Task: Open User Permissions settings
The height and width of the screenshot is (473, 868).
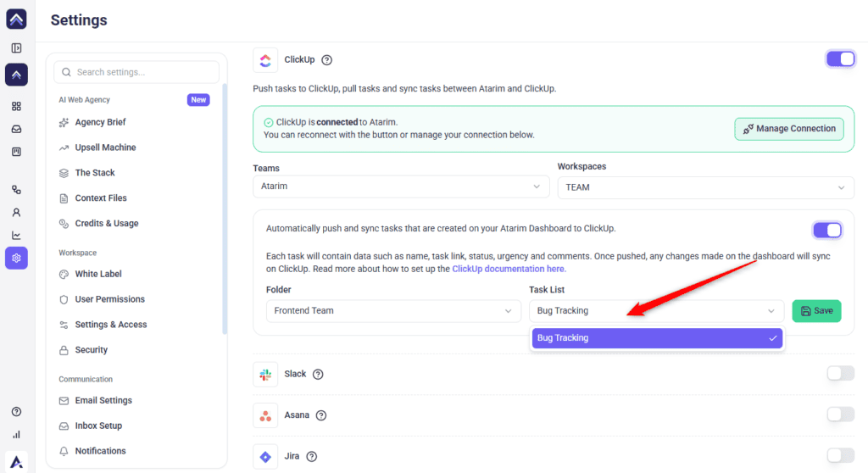Action: tap(109, 299)
